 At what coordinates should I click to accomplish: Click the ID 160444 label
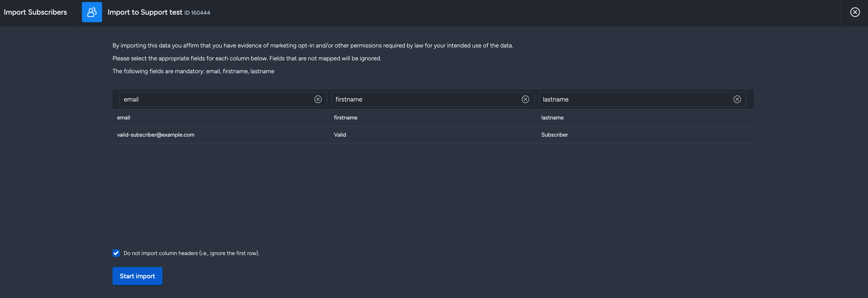(x=197, y=13)
